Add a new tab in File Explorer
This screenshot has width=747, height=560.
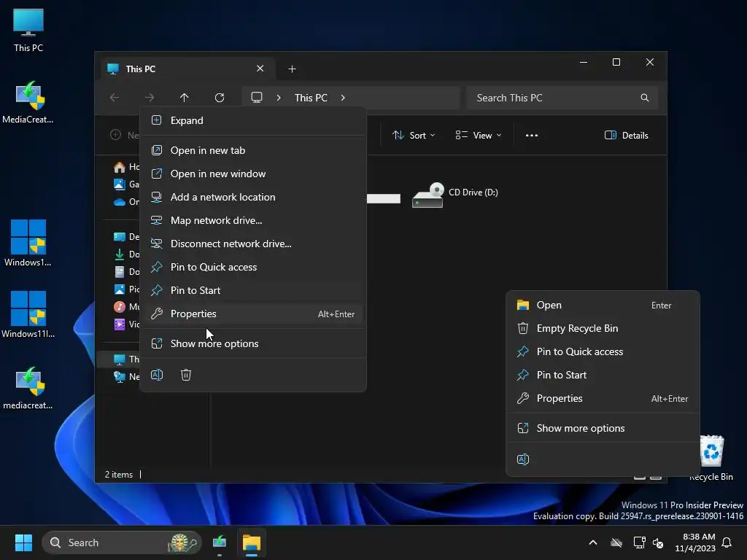click(292, 69)
